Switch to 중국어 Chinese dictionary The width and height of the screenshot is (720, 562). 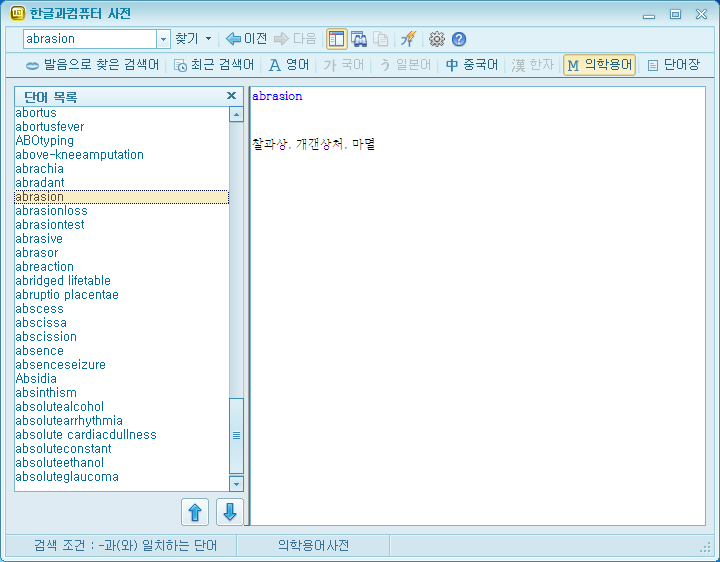pos(472,65)
